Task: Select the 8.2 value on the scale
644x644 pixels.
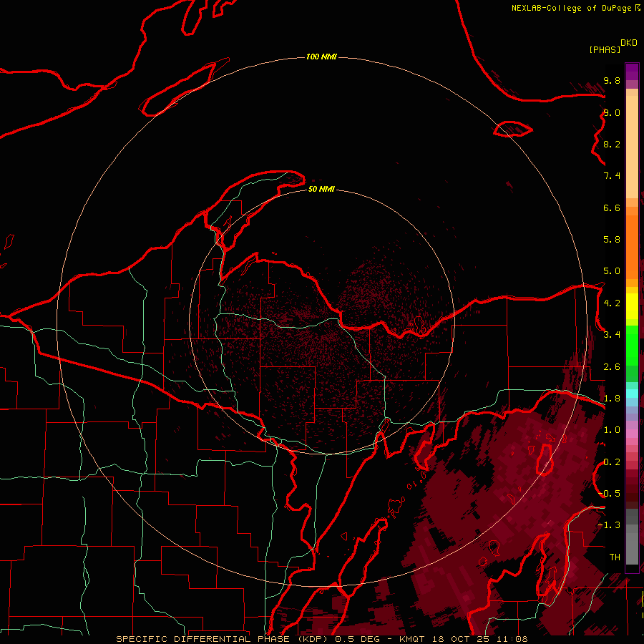Action: (612, 144)
